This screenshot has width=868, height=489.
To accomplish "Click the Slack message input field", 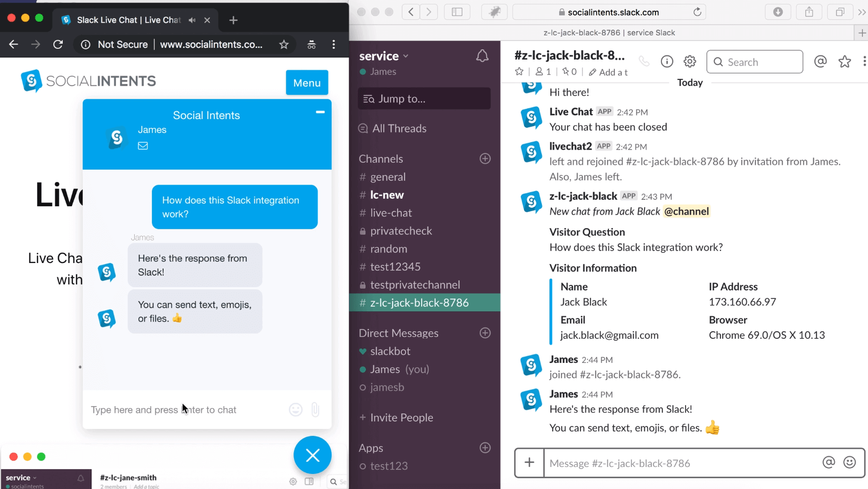I will tap(681, 463).
